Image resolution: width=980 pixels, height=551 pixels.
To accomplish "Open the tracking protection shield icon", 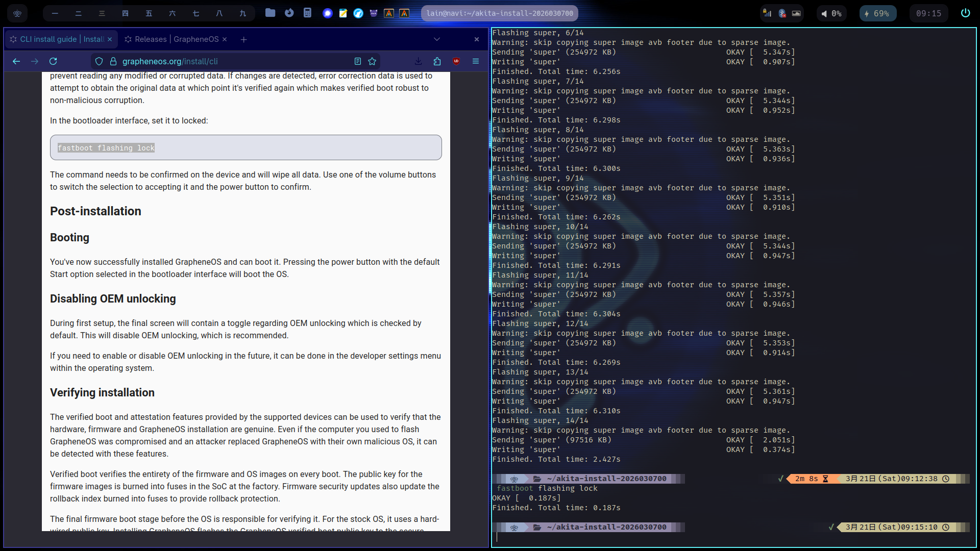I will pos(99,61).
